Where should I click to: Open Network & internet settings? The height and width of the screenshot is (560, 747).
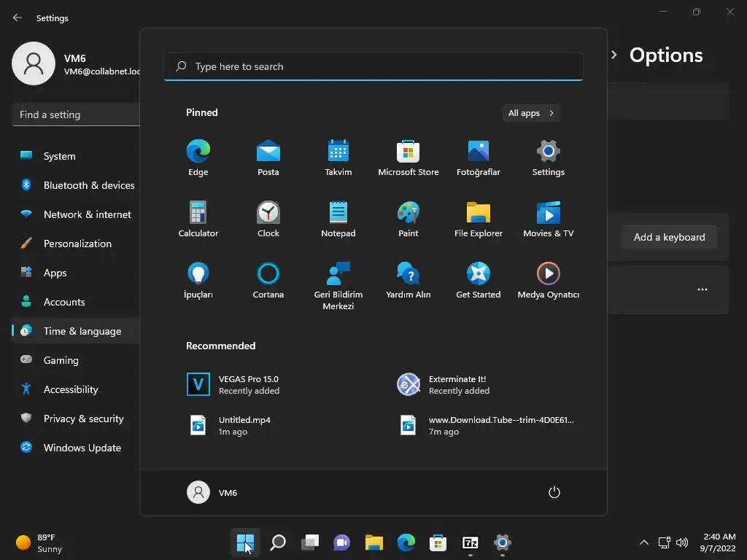76,214
